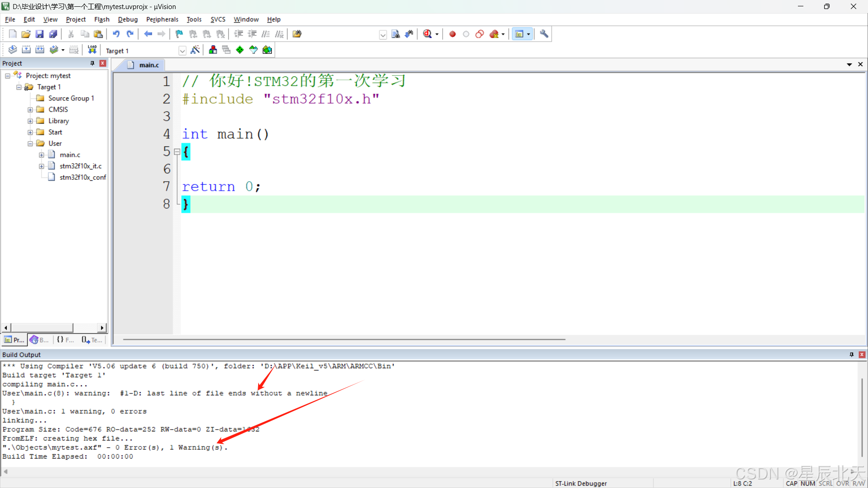
Task: Click the Undo arrow icon
Action: click(116, 34)
